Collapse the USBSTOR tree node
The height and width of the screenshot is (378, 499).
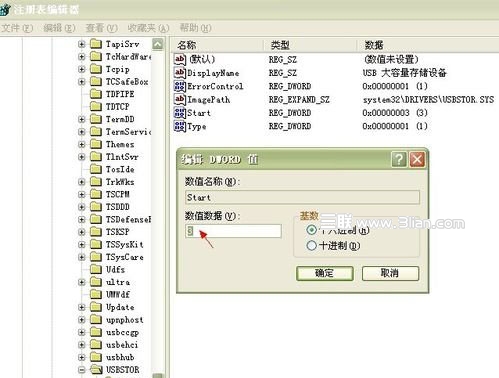[82, 370]
